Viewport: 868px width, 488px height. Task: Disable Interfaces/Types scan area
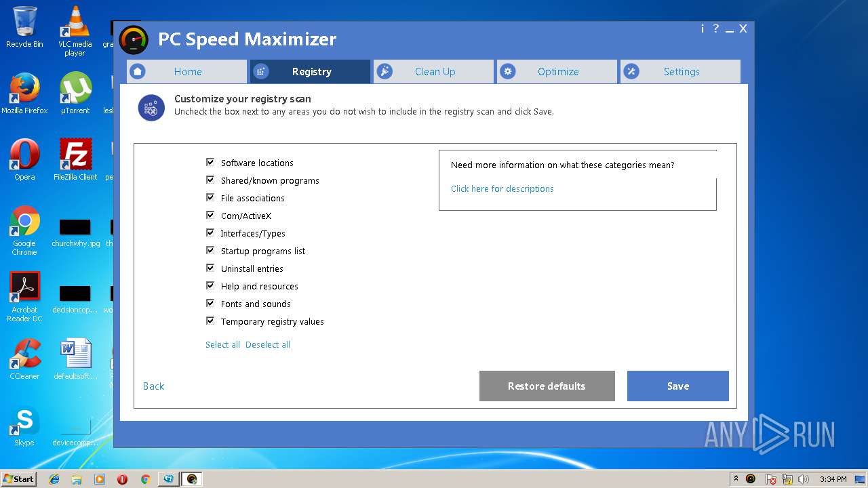pyautogui.click(x=210, y=232)
